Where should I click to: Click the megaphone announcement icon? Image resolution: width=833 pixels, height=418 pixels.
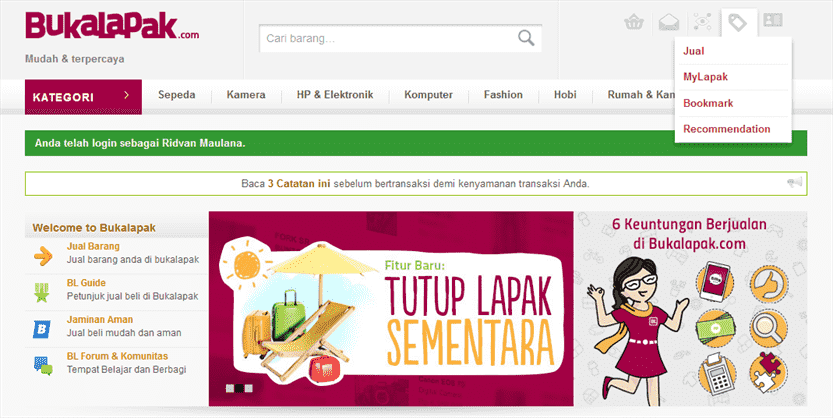point(794,183)
